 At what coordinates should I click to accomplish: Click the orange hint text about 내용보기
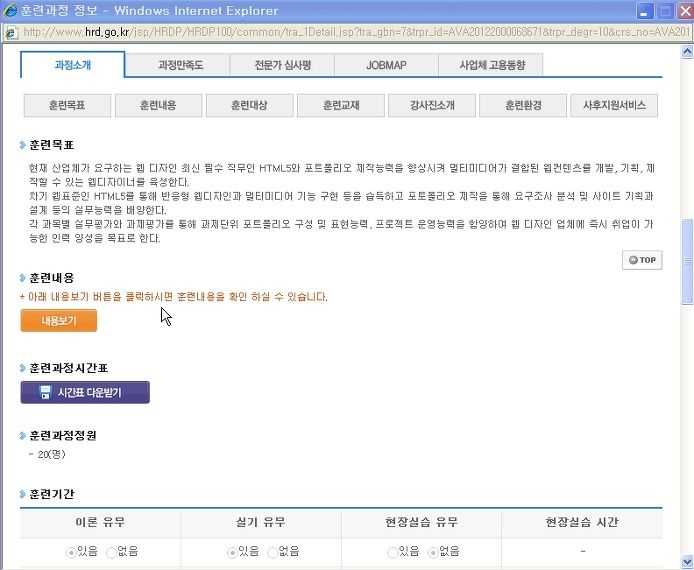pos(174,297)
